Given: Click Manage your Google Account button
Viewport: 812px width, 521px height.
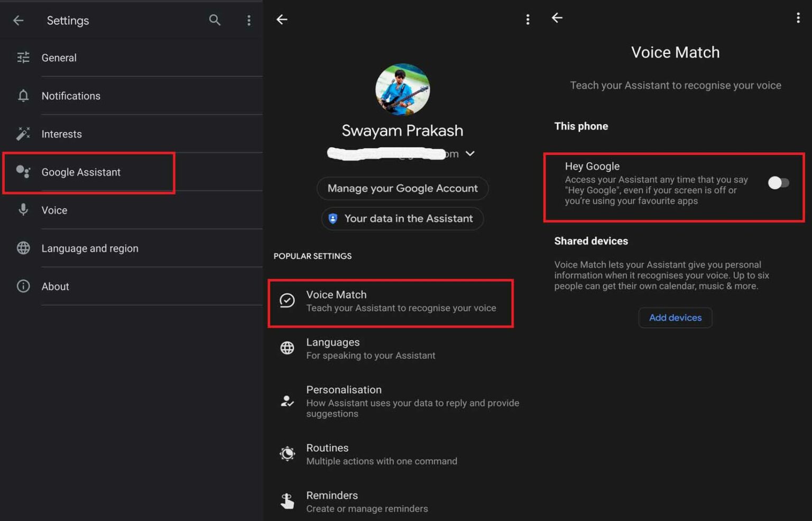Looking at the screenshot, I should (x=402, y=189).
